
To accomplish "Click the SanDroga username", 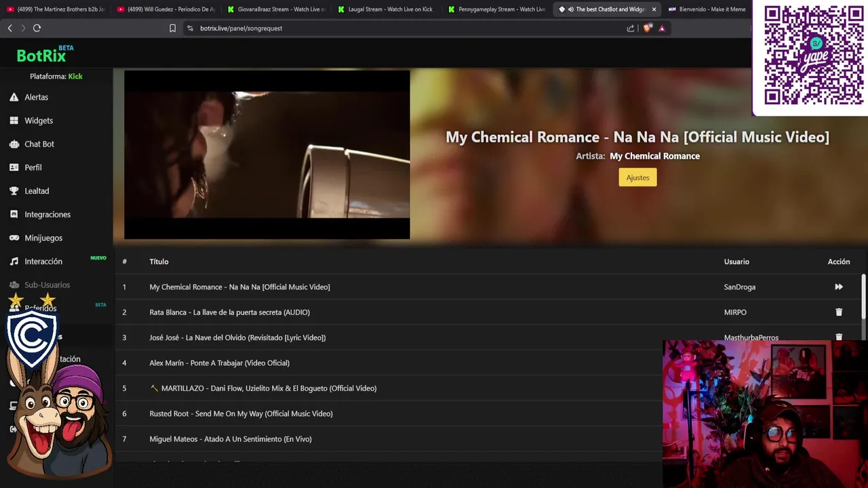I will [x=740, y=287].
